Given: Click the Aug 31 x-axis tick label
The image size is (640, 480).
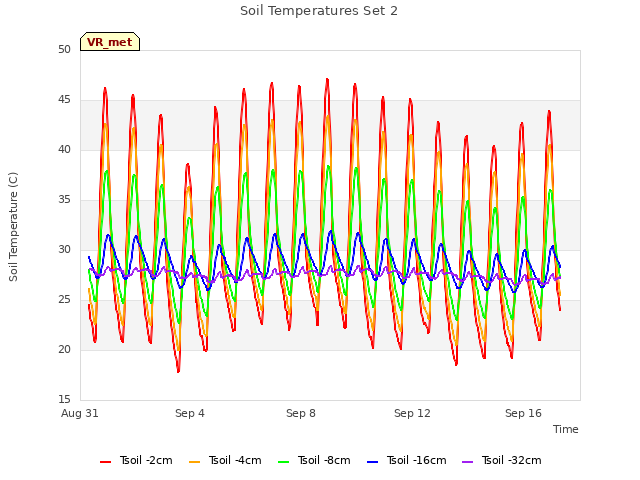Looking at the screenshot, I should [80, 413].
